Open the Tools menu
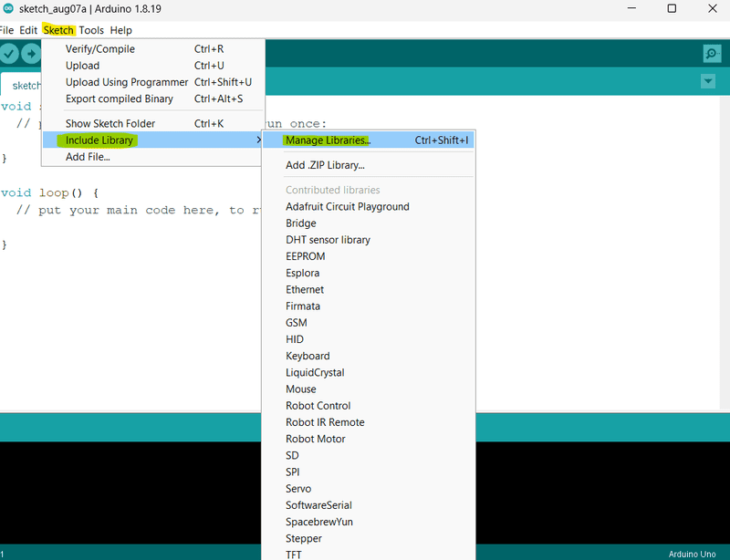730x560 pixels. tap(91, 30)
